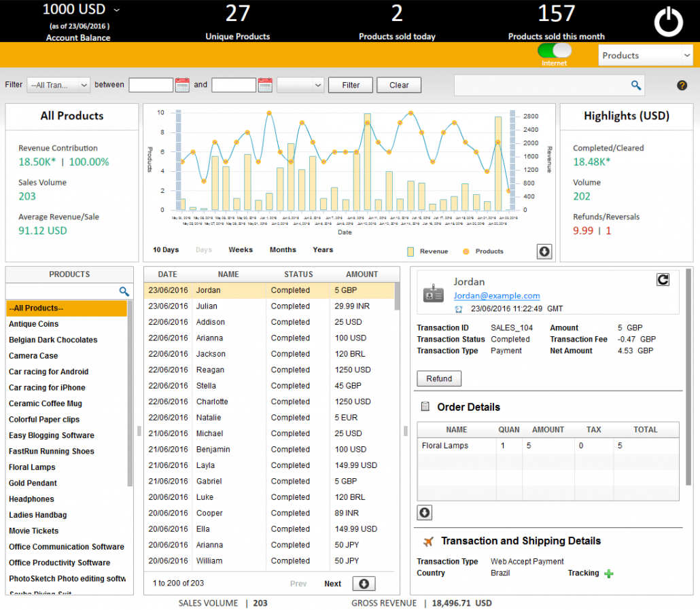This screenshot has width=700, height=610.
Task: Open the All Transactions filter dropdown
Action: (58, 85)
